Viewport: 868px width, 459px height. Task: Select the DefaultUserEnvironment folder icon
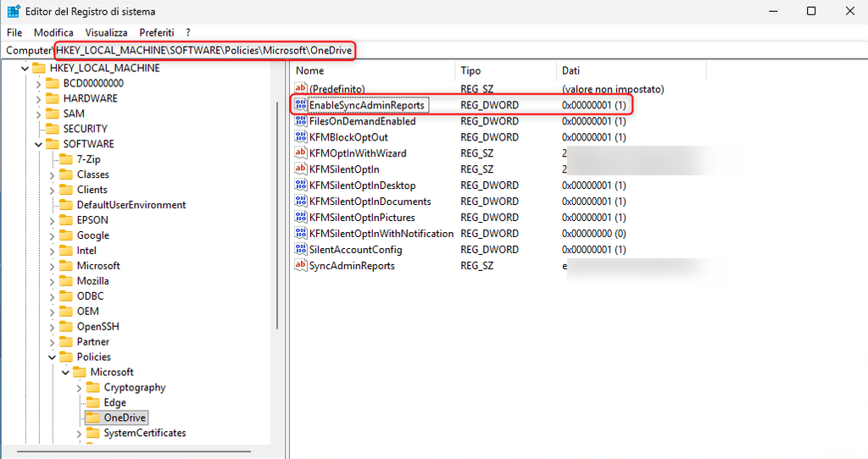tap(66, 205)
